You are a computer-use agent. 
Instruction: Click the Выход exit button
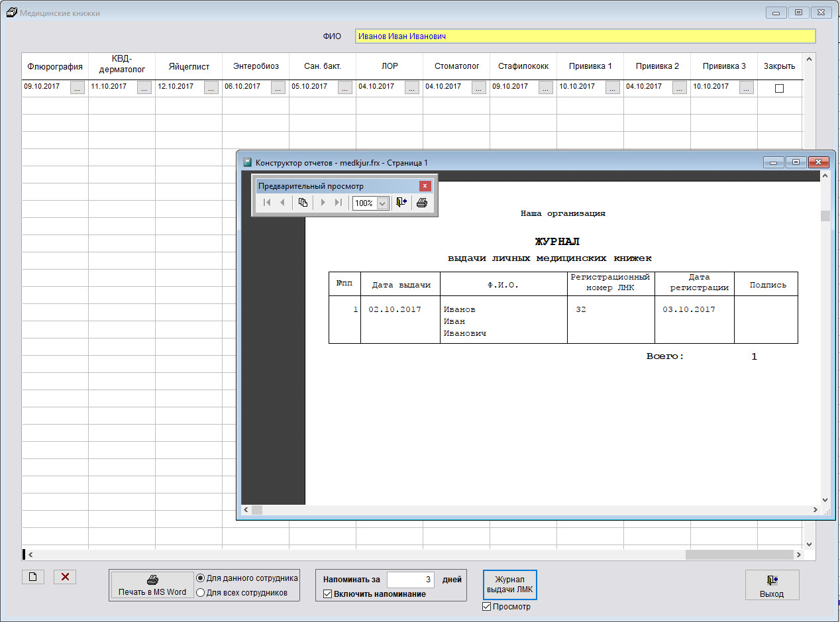point(772,585)
